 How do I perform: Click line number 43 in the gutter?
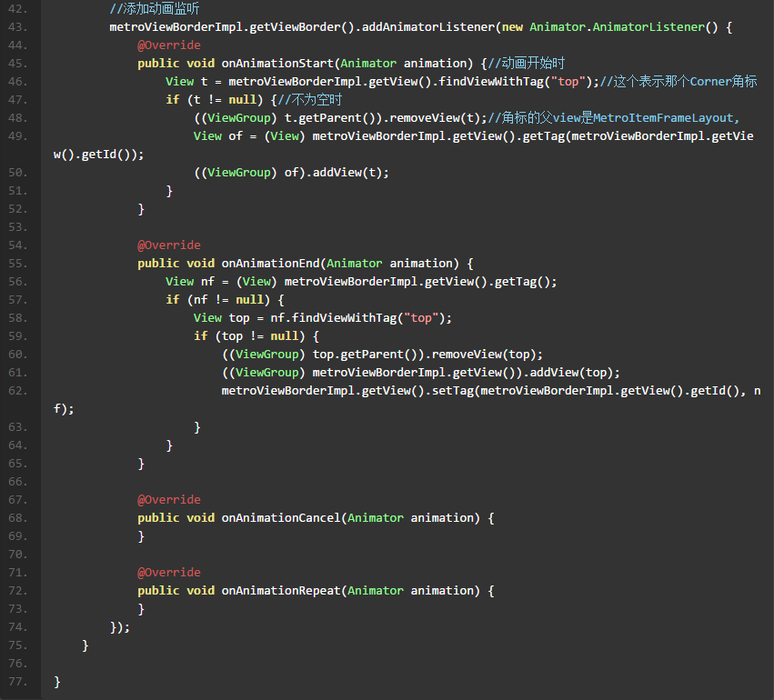18,27
